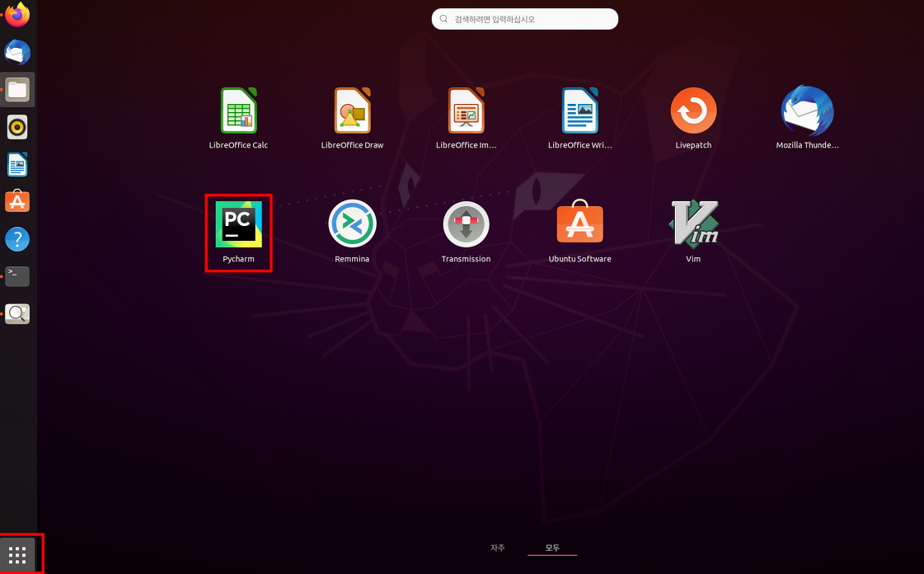Open Thunderbird mail in the dock
Screen dimensions: 924x574
tap(17, 52)
